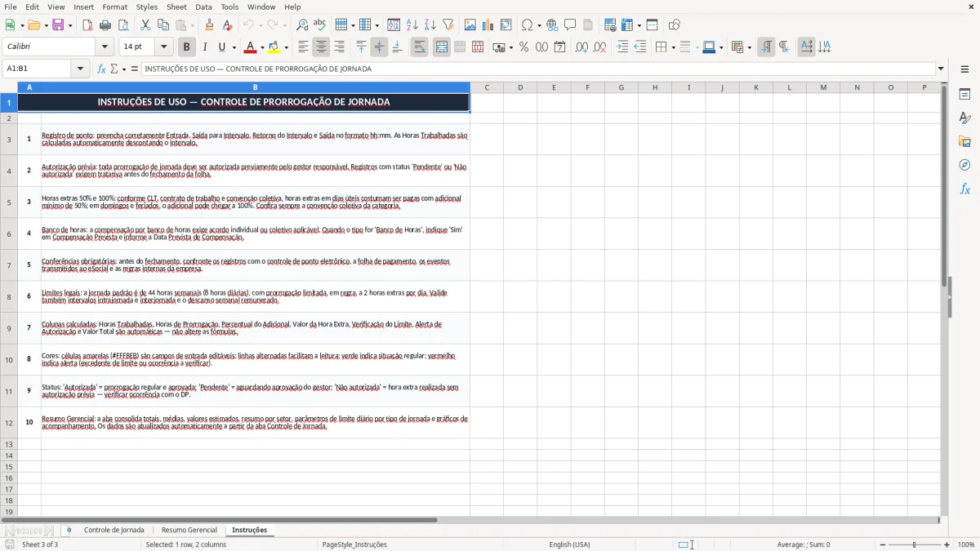The image size is (980, 551).
Task: Select row header 13
Action: click(9, 444)
